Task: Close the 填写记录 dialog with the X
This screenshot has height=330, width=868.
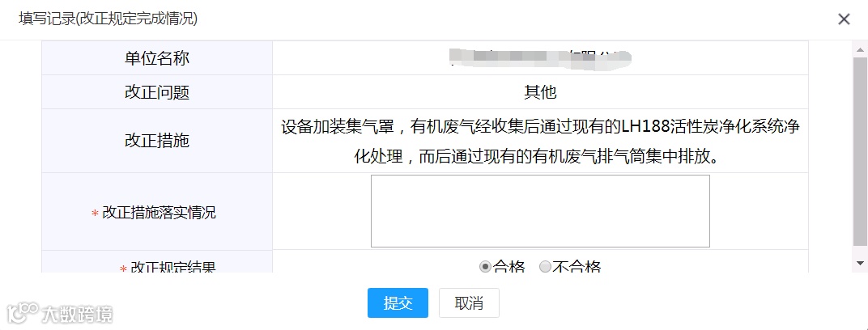Action: [x=844, y=19]
